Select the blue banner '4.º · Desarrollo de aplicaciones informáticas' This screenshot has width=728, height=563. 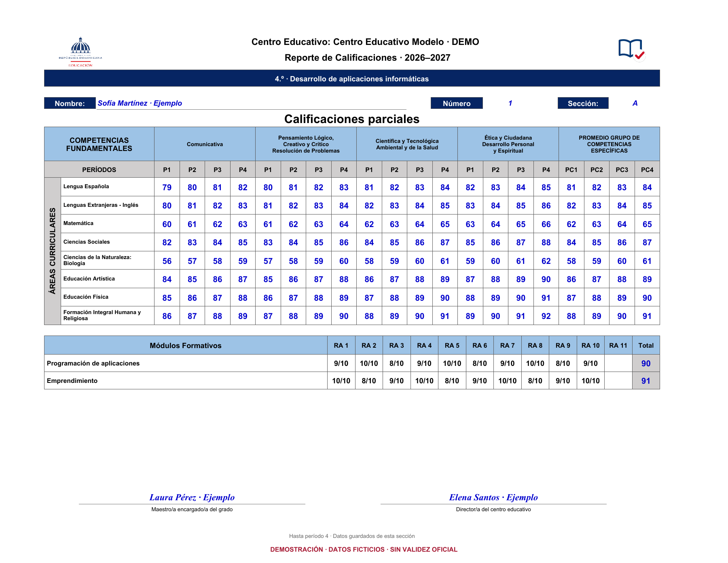pos(352,79)
